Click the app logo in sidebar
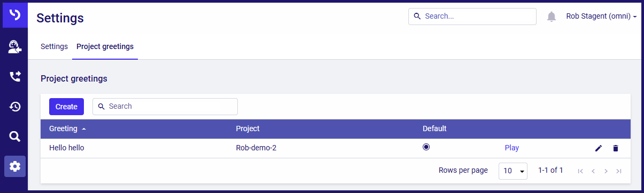 tap(15, 14)
